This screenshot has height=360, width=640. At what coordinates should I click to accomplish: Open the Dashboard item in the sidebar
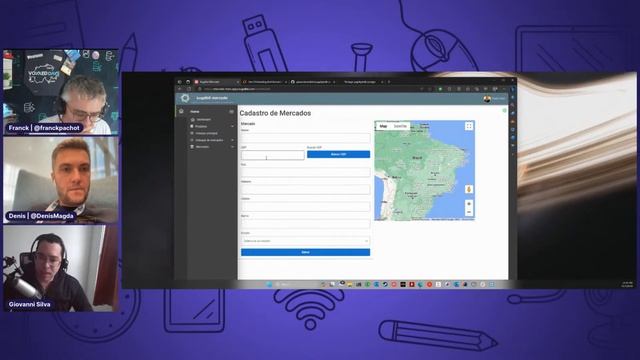coord(203,120)
